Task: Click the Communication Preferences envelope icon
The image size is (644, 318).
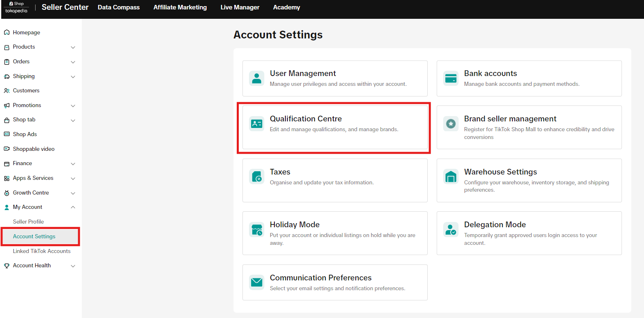Action: [256, 282]
